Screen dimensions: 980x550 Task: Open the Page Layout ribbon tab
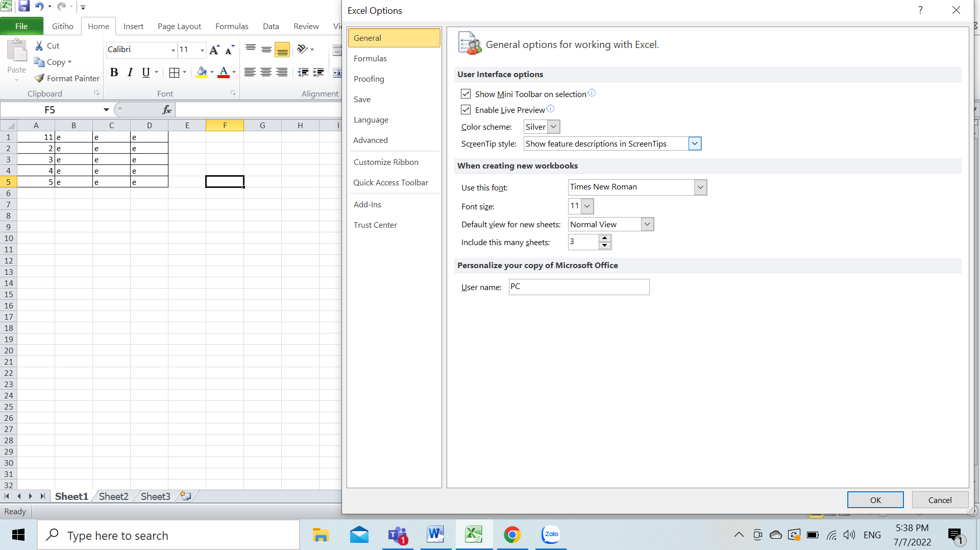[x=179, y=27]
